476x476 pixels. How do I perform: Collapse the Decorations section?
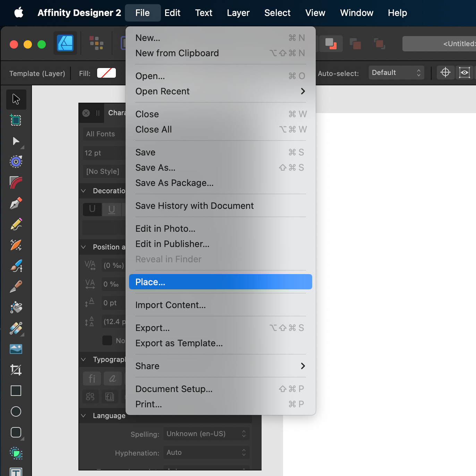pos(83,191)
